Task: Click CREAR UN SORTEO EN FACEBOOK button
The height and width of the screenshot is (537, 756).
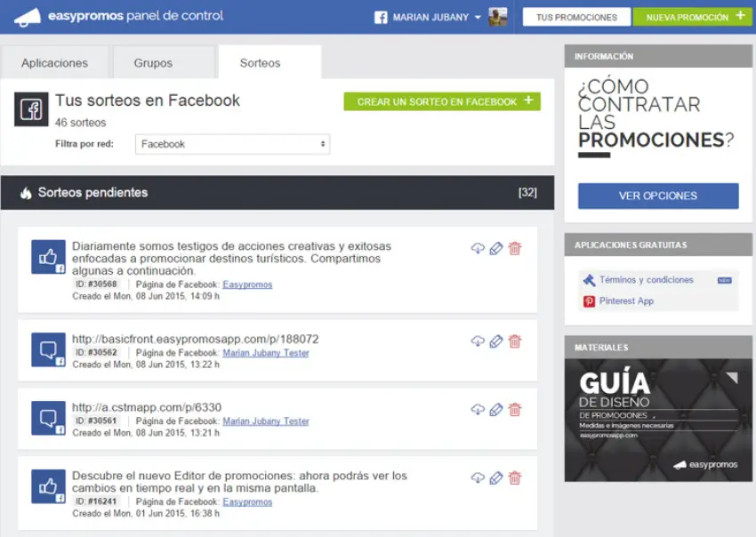Action: [x=442, y=101]
